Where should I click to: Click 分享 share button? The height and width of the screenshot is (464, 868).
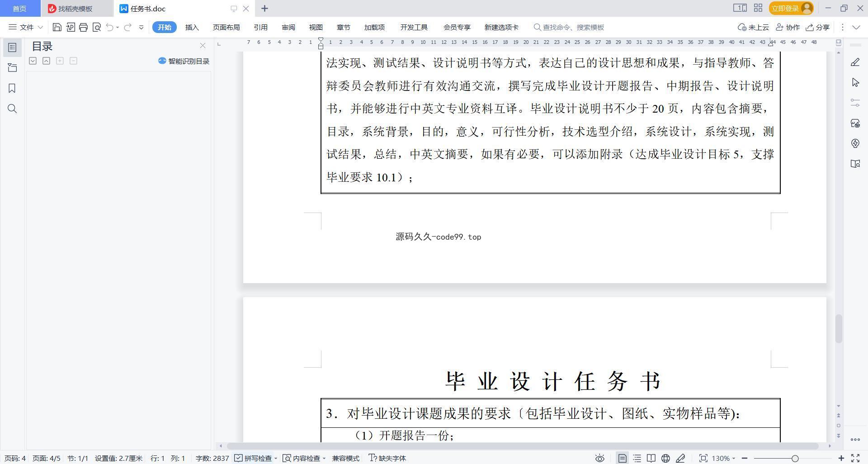tap(817, 27)
